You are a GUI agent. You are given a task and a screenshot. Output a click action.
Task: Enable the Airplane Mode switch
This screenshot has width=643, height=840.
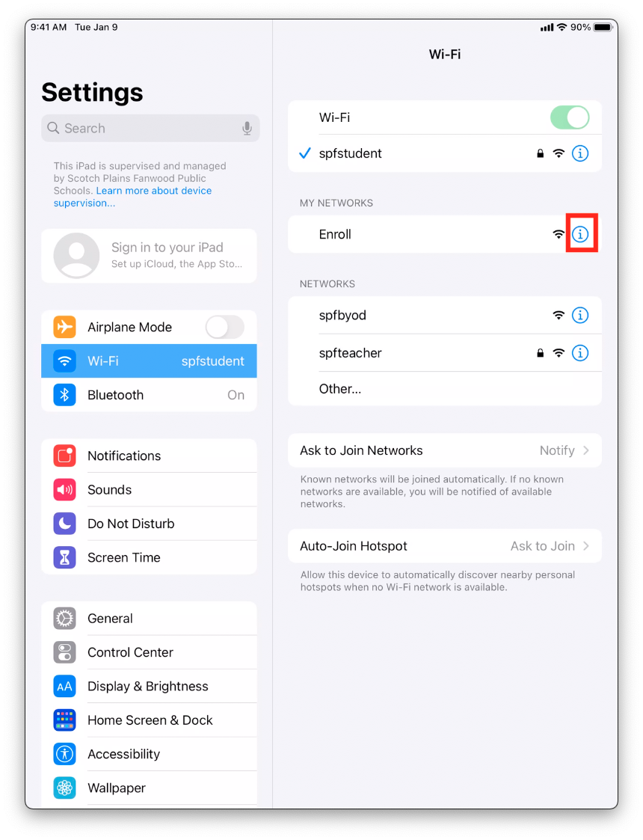coord(225,327)
